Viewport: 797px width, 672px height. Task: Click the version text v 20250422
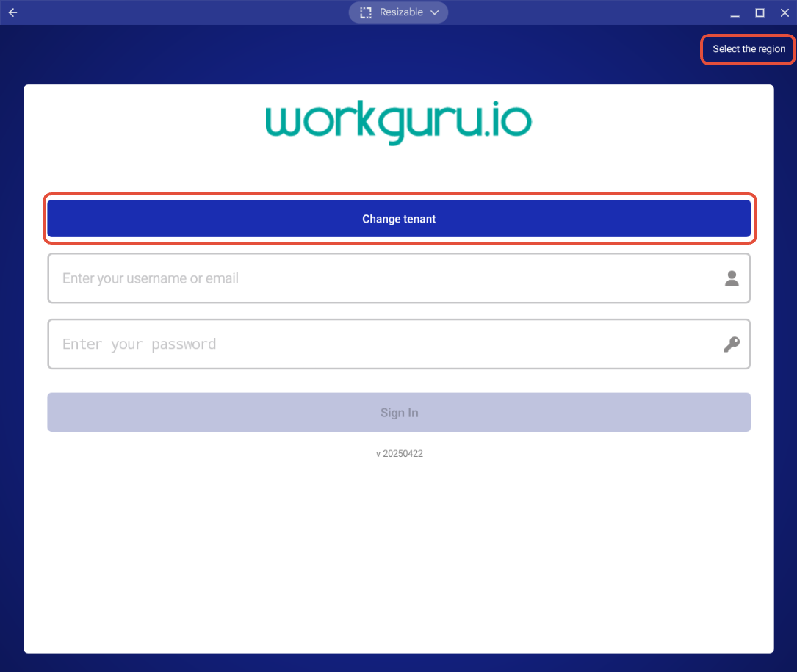[x=399, y=453]
